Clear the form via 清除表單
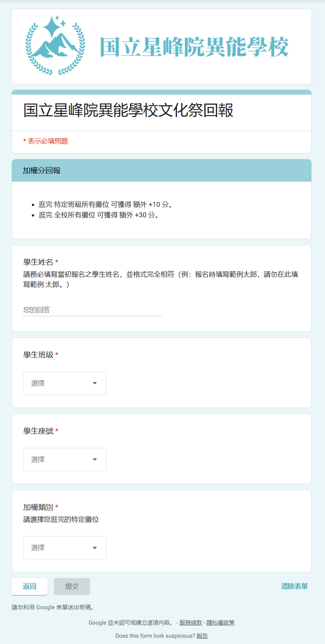Screen dimensions: 325x644 point(294,586)
